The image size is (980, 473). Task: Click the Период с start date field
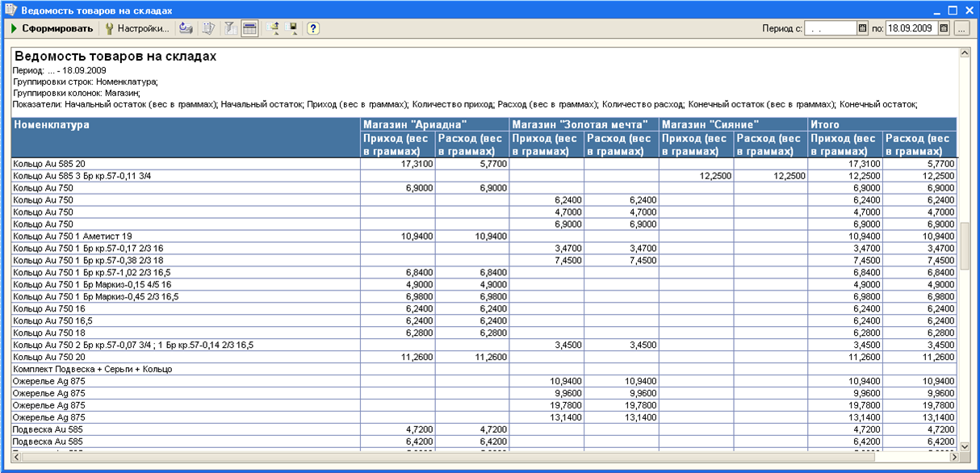[830, 28]
